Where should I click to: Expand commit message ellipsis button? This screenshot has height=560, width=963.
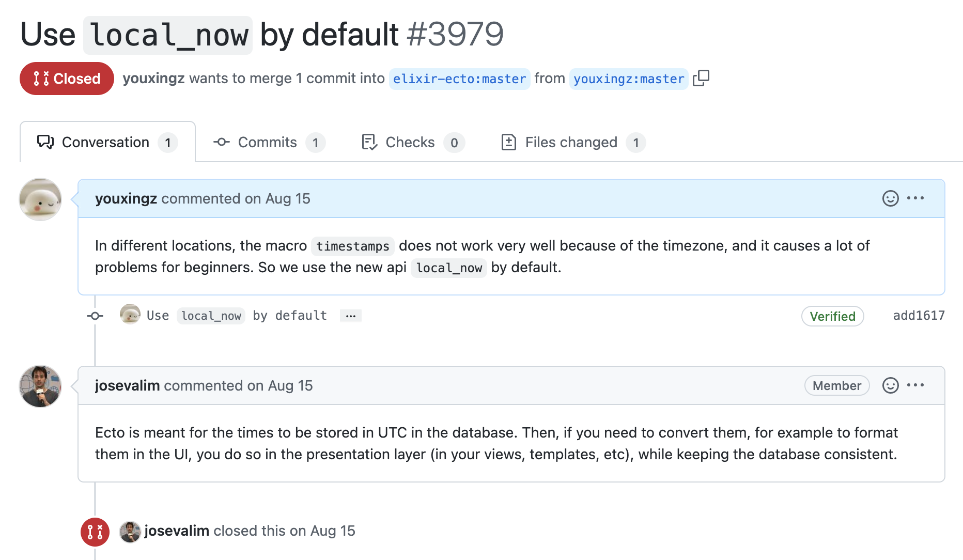[x=351, y=316]
